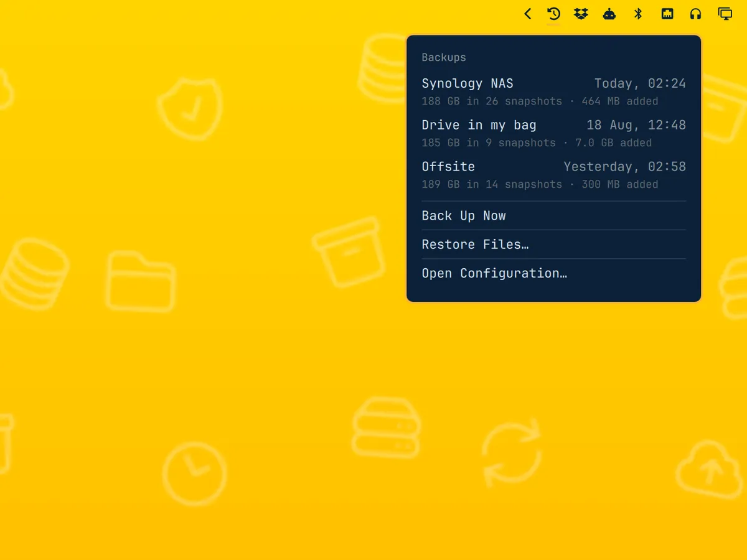Click the 'Drive in my bag' backup name
This screenshot has width=747, height=560.
[479, 125]
